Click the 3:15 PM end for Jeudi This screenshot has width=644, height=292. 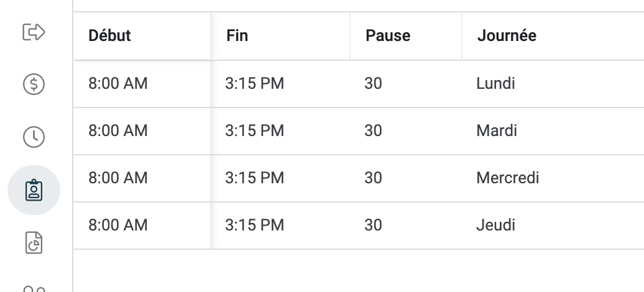pos(254,225)
